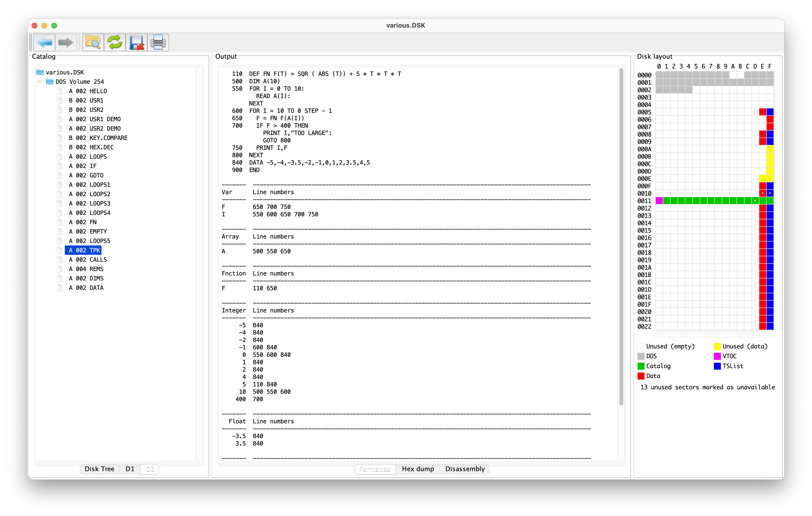Open the KEY.COMPARE binary file

98,138
